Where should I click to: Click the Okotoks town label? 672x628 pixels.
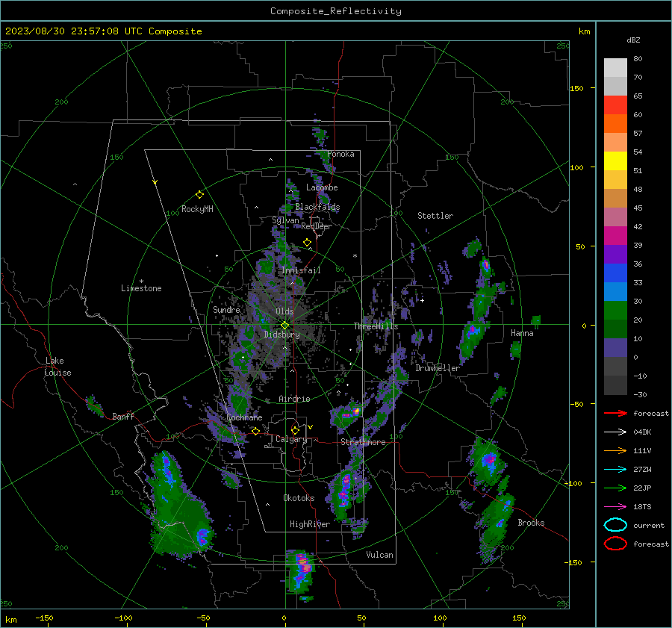click(299, 498)
